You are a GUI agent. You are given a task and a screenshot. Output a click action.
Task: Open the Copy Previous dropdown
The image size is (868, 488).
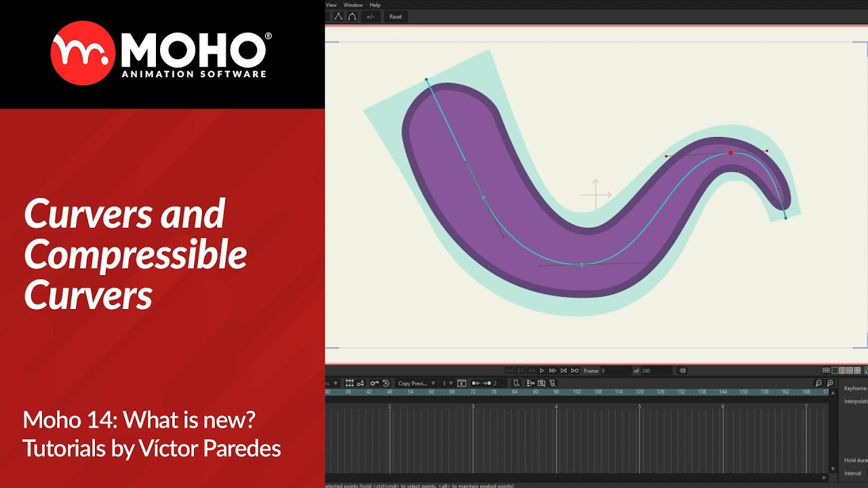(417, 383)
